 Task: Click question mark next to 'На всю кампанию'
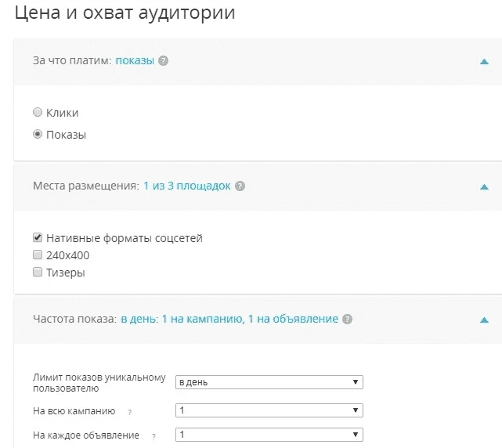tap(130, 412)
